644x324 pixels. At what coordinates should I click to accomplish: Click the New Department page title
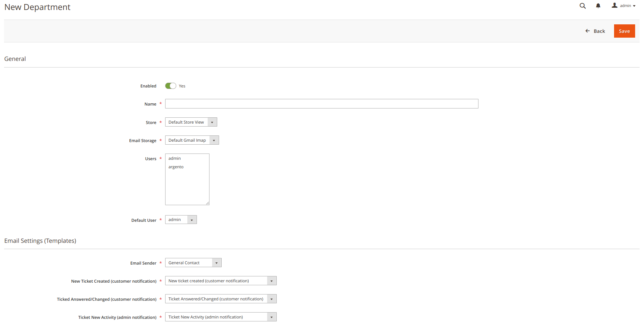37,7
